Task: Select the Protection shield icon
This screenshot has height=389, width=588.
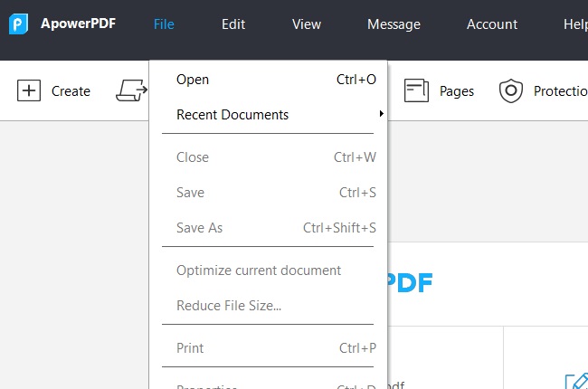Action: point(512,90)
